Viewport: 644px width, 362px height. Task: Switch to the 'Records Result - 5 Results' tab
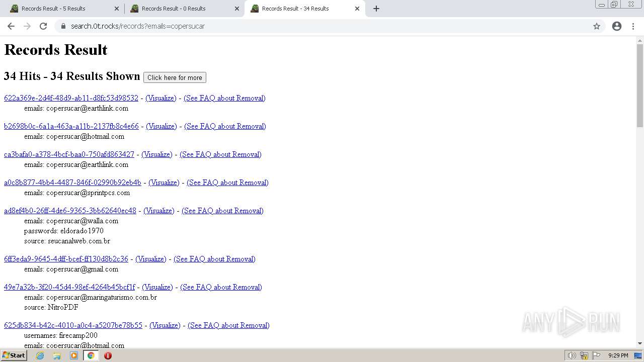click(64, 9)
